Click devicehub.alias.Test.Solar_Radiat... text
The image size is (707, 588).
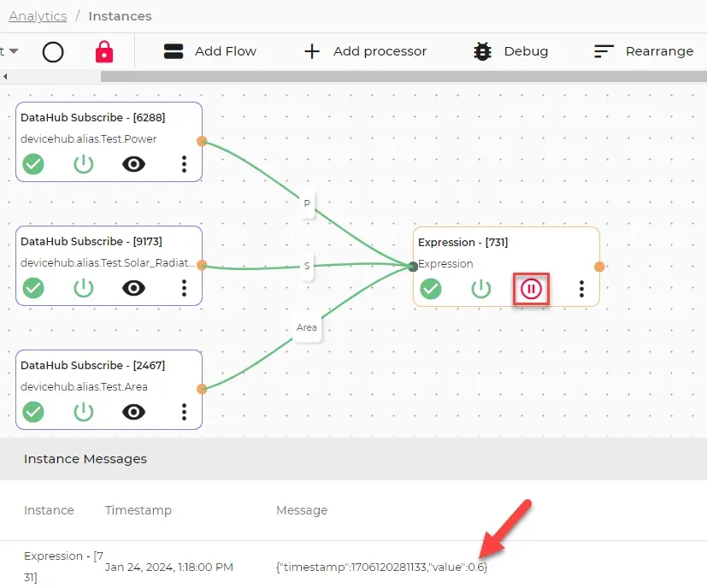click(108, 263)
